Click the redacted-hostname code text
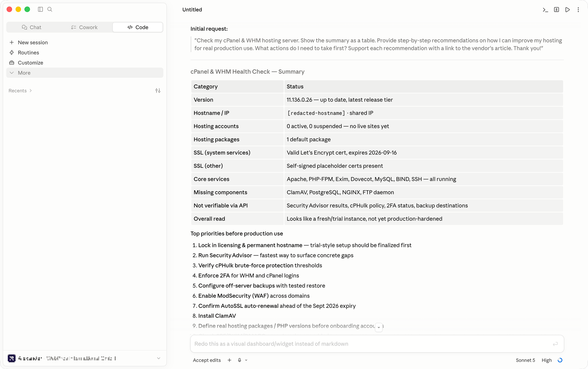The image size is (588, 369). coord(316,113)
